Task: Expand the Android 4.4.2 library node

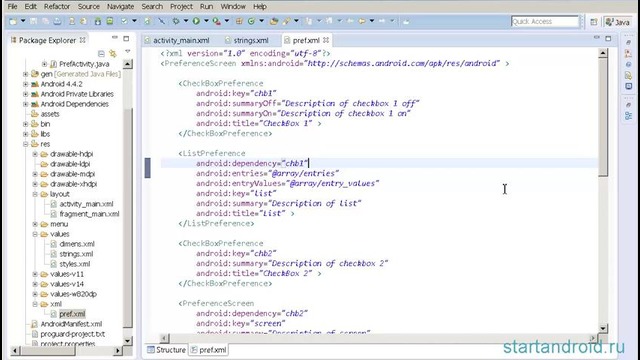Action: 26,84
